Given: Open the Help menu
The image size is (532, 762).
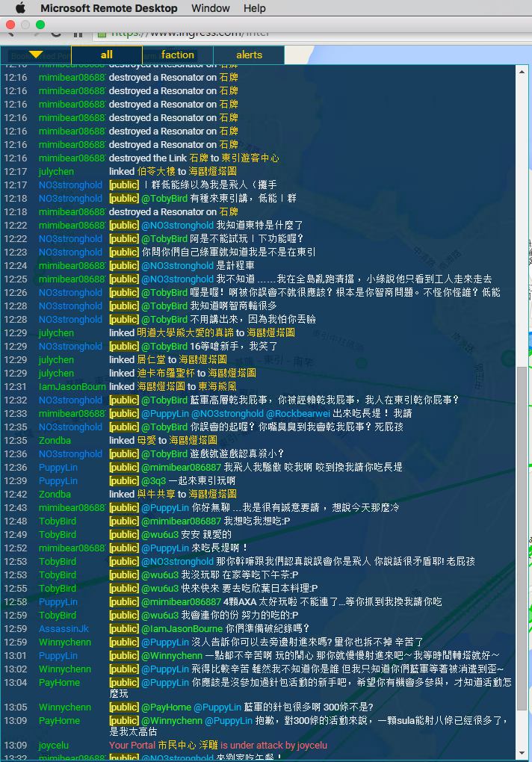Looking at the screenshot, I should pos(255,8).
